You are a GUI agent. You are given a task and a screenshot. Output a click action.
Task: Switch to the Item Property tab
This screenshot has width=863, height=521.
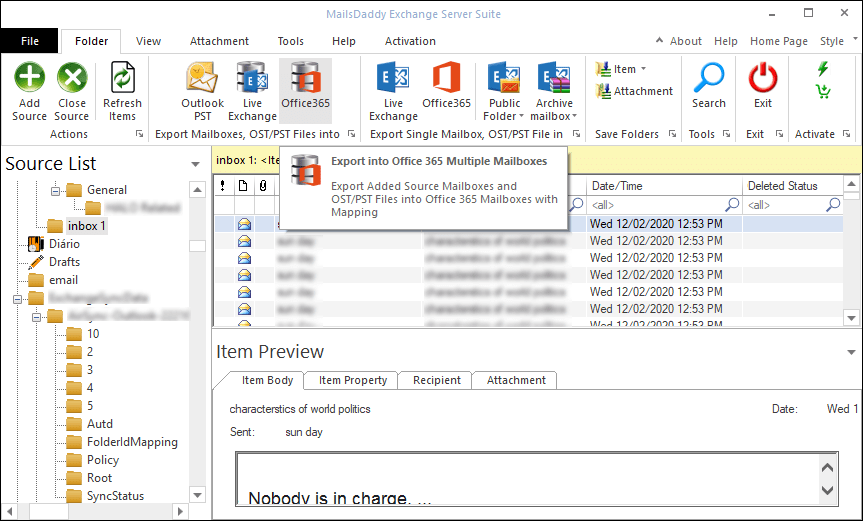353,380
